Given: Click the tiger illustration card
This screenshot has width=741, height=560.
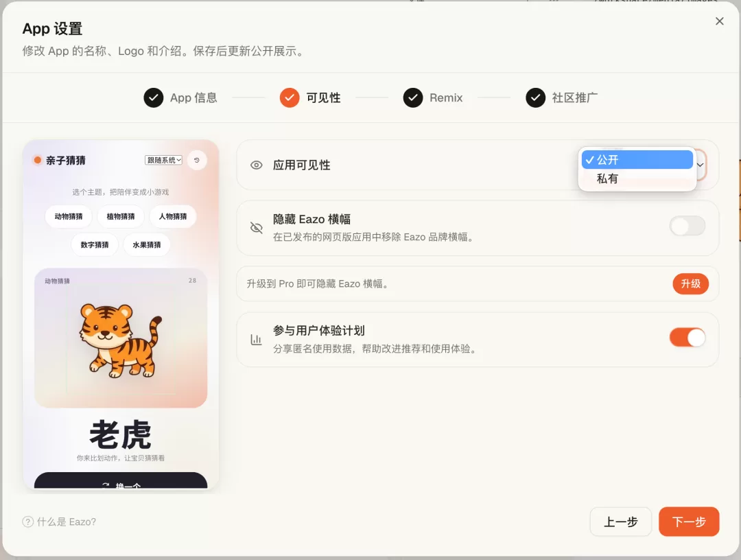Looking at the screenshot, I should [x=121, y=338].
